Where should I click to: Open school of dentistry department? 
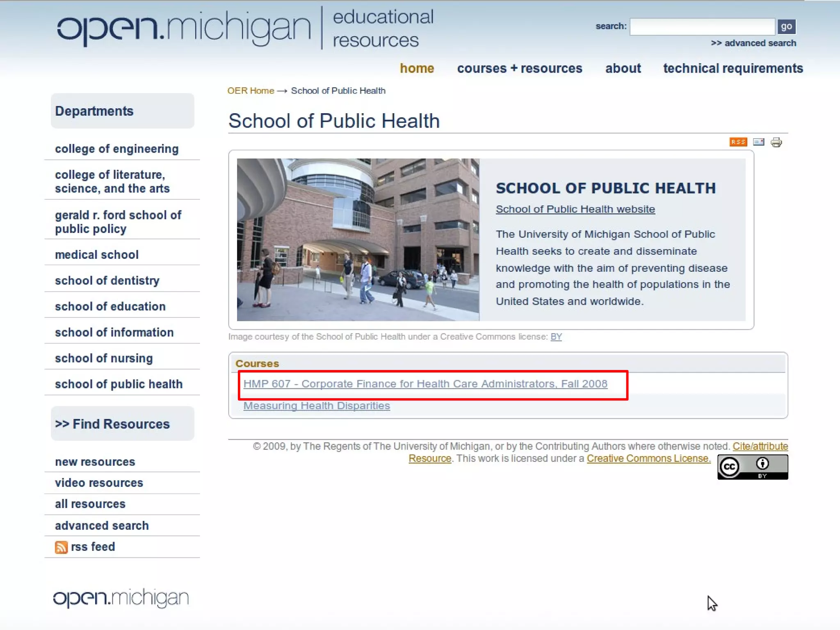[x=107, y=281]
